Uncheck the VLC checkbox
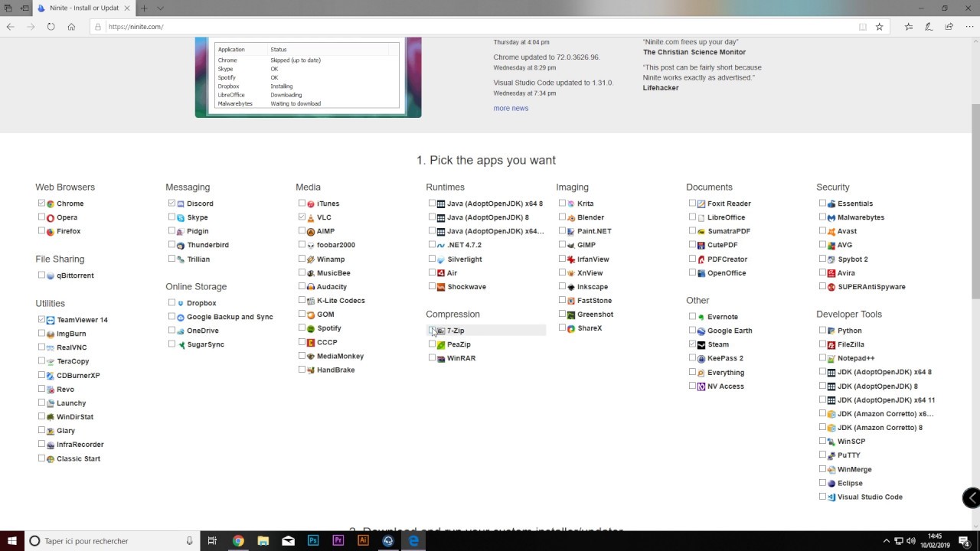980x551 pixels. (x=302, y=217)
